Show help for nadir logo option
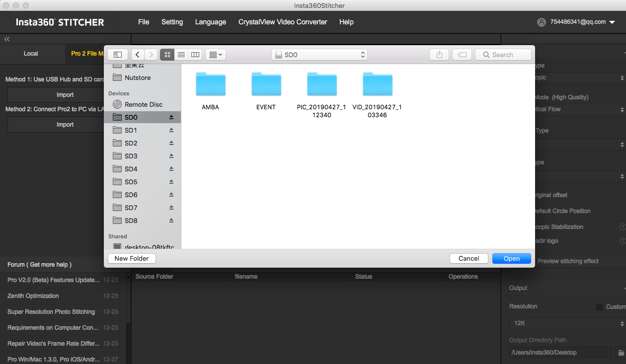This screenshot has height=364, width=626. pos(622,241)
